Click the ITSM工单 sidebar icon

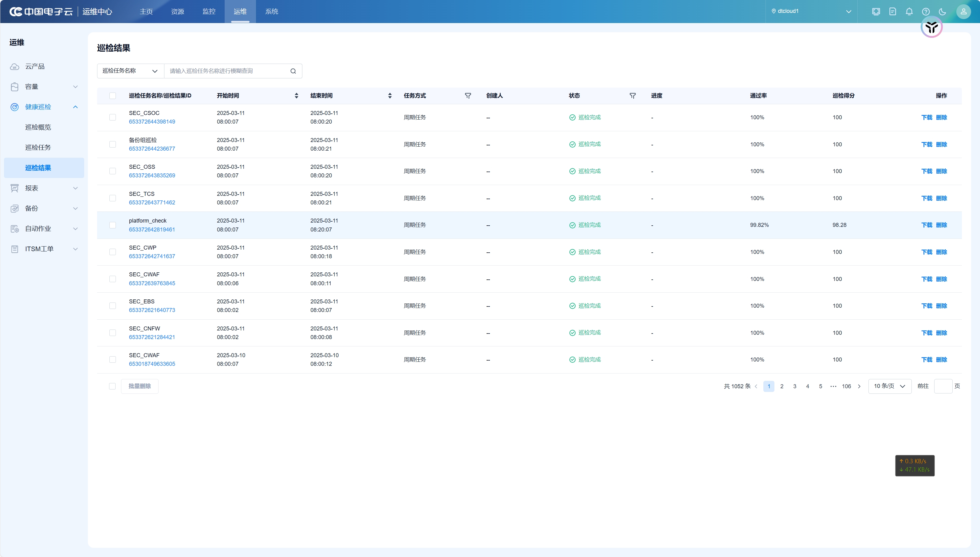point(14,249)
